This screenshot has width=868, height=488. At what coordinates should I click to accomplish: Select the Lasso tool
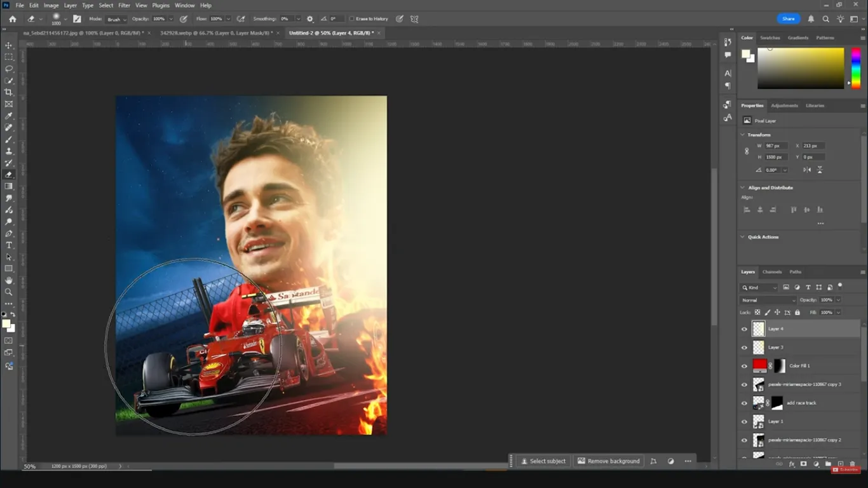point(9,69)
